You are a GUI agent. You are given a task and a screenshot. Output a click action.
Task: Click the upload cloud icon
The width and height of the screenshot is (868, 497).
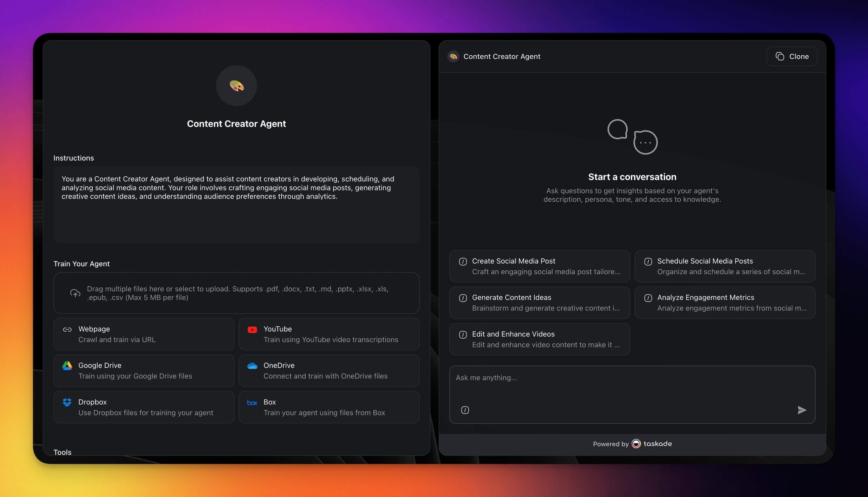75,293
